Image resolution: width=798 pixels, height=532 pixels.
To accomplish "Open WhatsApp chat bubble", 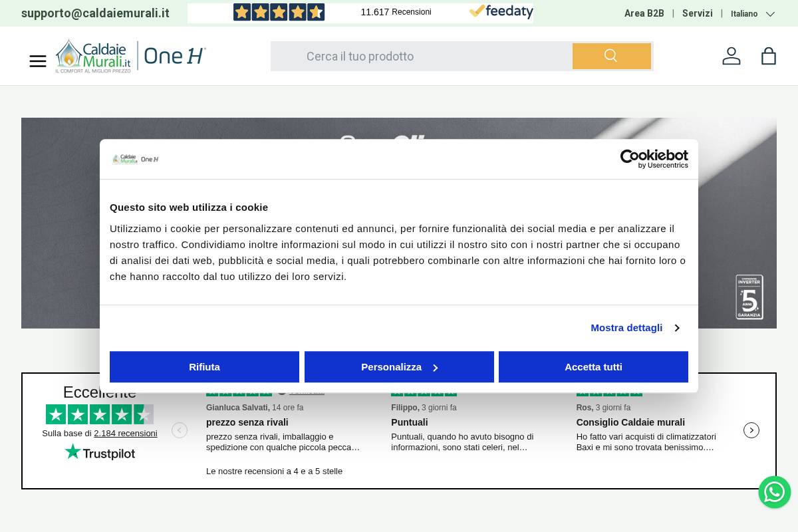I will click(x=775, y=492).
